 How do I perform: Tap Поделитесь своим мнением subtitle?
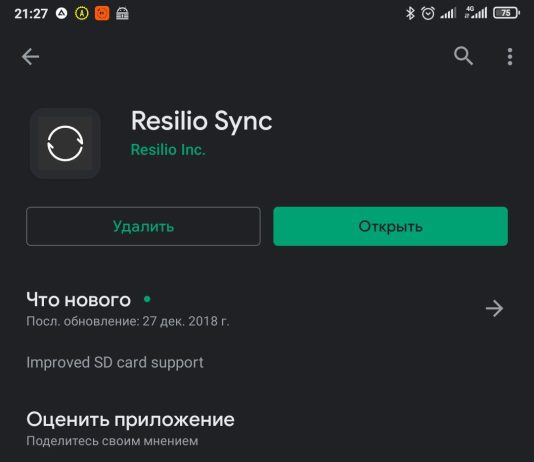point(112,441)
